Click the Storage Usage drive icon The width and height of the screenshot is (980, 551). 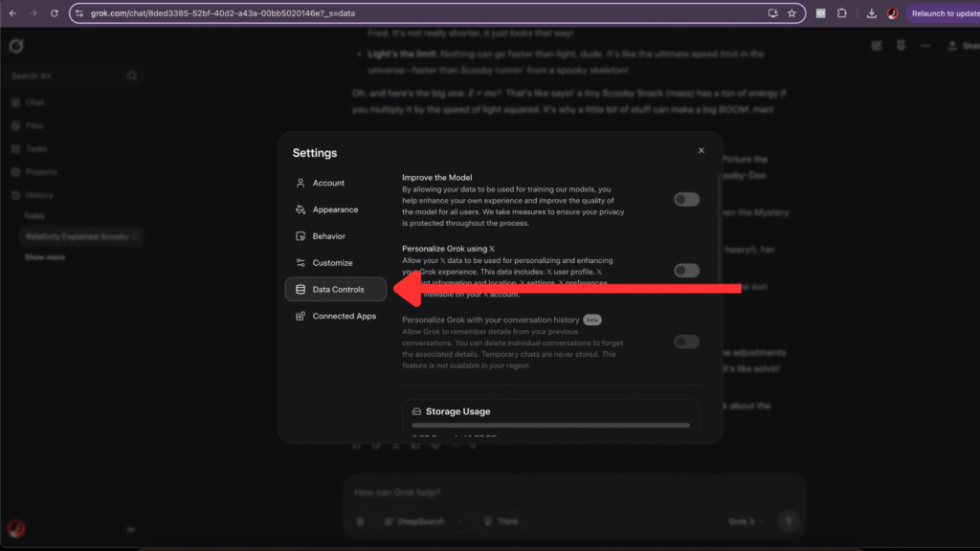[x=417, y=411]
